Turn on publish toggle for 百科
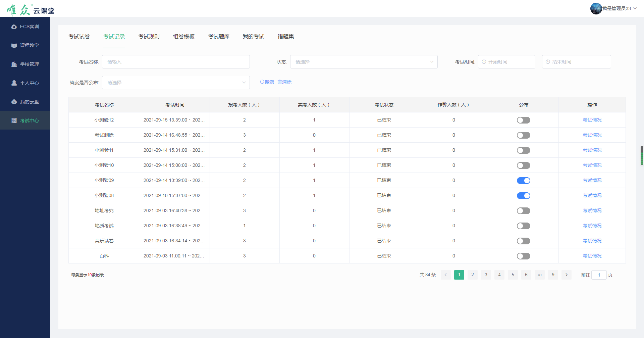This screenshot has width=644, height=338. [x=523, y=256]
